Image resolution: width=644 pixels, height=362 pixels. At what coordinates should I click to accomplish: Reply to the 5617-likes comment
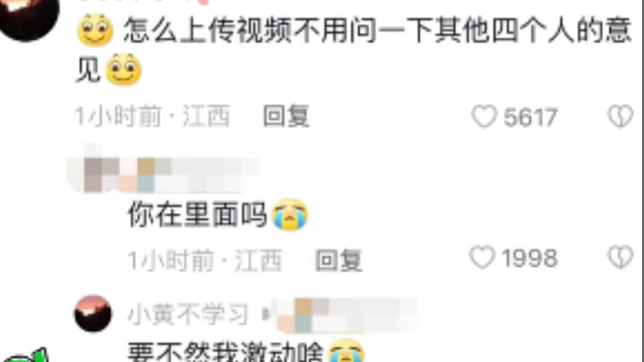pyautogui.click(x=286, y=116)
